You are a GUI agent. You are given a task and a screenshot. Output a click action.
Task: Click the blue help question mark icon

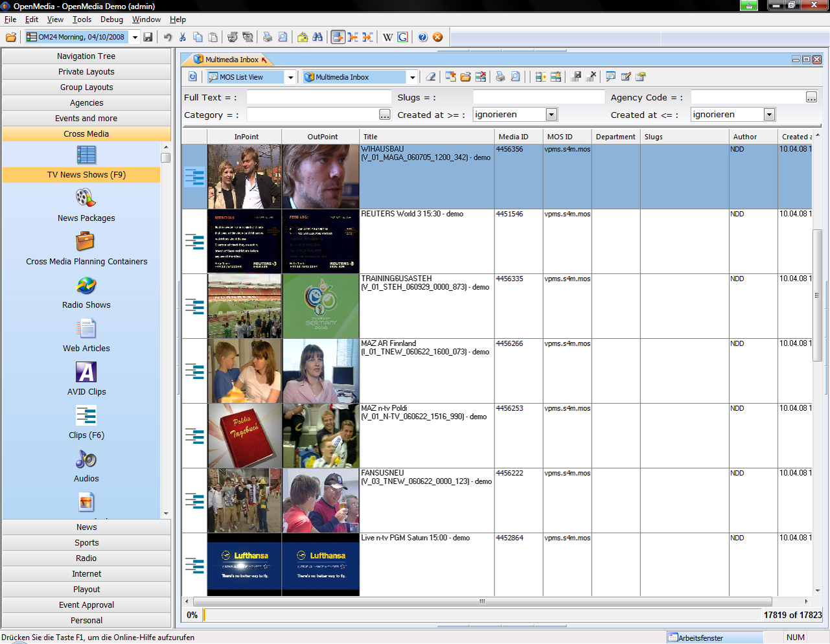pos(422,37)
